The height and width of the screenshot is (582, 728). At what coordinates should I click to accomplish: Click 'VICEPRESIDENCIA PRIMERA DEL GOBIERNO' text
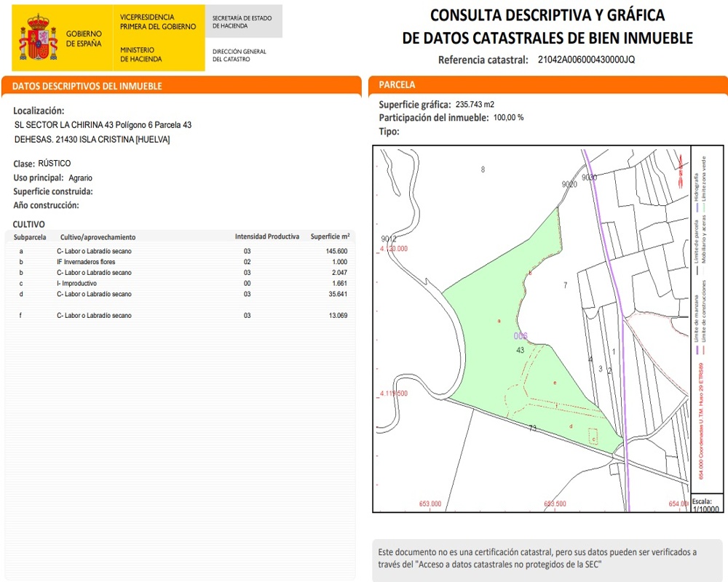click(158, 22)
